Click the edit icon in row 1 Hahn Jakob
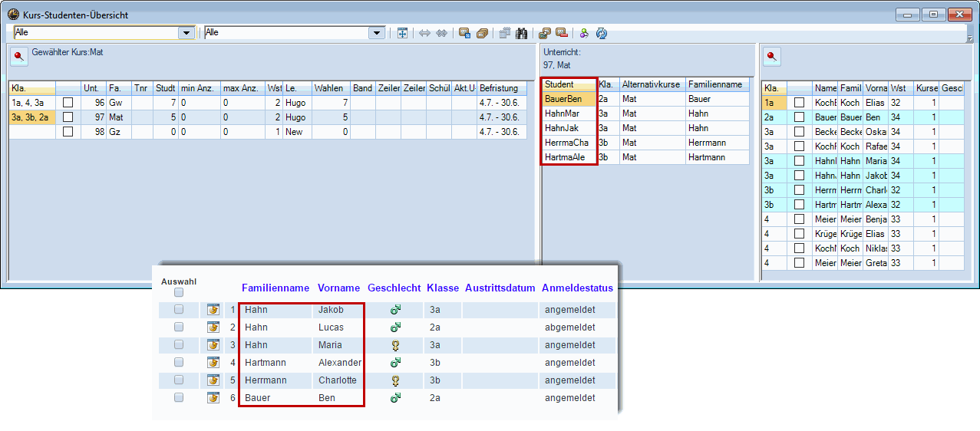This screenshot has width=980, height=431. point(213,310)
